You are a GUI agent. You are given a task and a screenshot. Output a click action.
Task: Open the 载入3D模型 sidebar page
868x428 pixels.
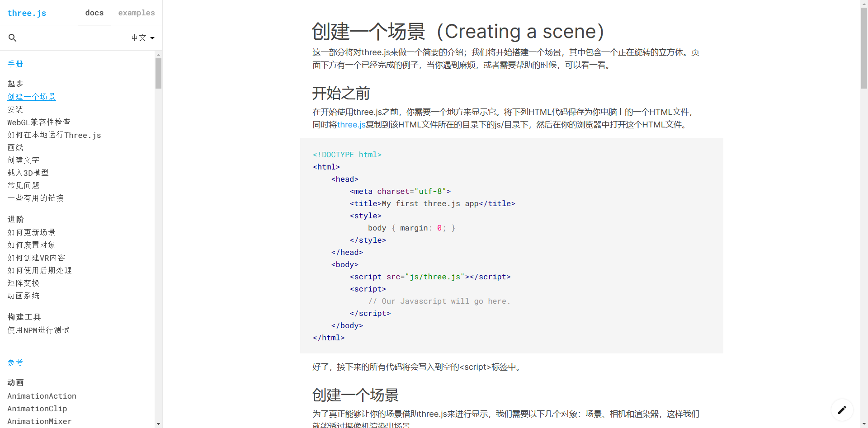click(x=28, y=173)
